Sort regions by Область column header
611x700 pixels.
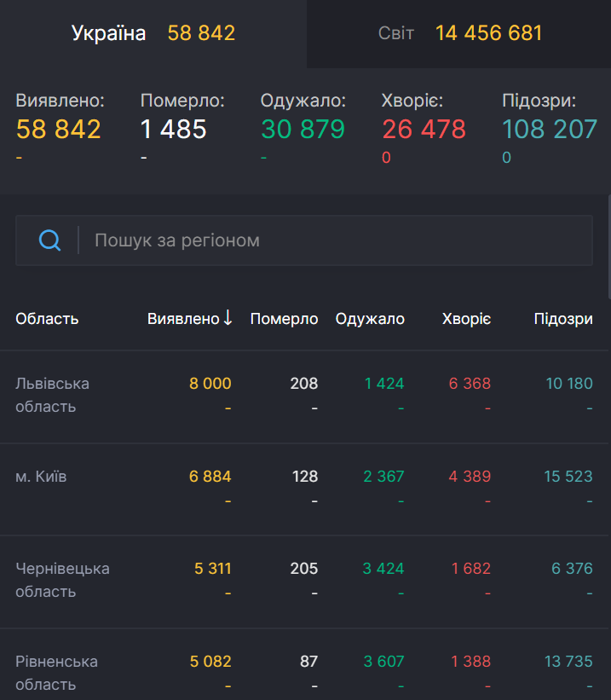tap(46, 318)
